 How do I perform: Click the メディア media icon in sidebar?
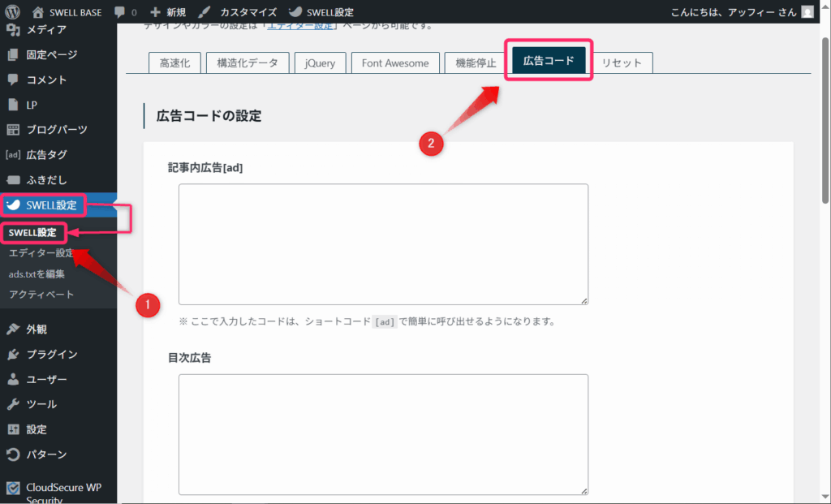click(13, 30)
